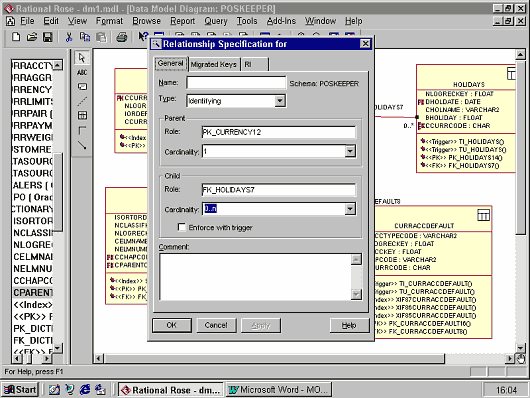
Task: Switch to the Microsoft Word taskbar button
Action: point(279,390)
